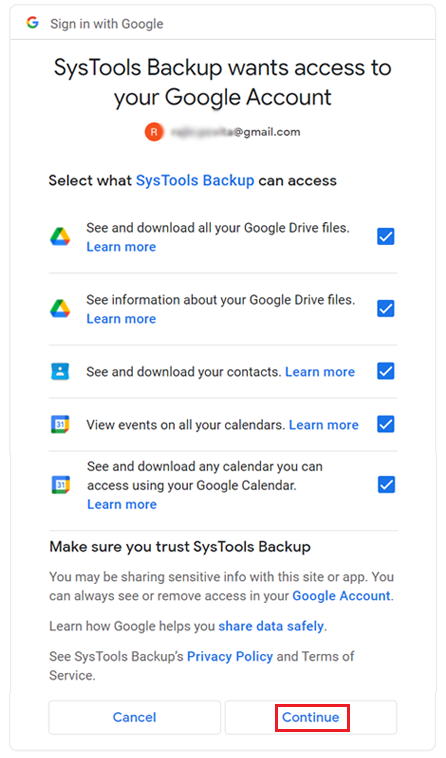Click Calendar icon beside View events permission

(x=60, y=424)
